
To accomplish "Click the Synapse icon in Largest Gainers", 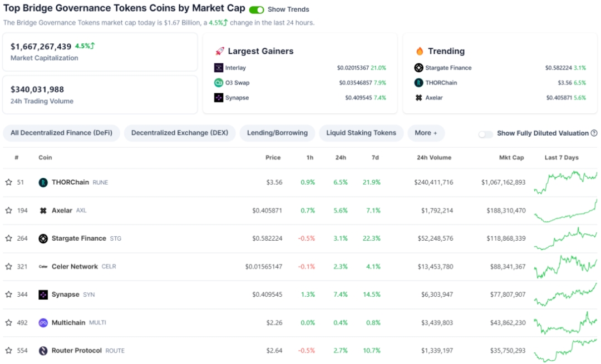I will point(219,98).
